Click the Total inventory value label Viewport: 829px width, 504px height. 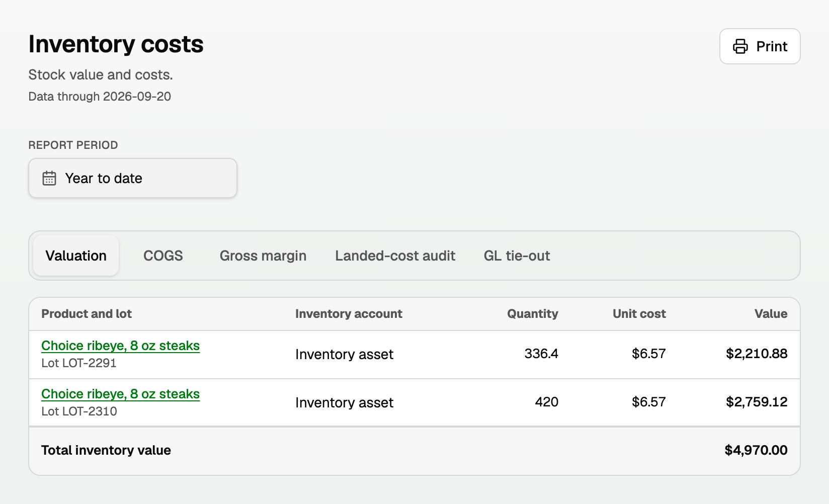click(x=106, y=450)
